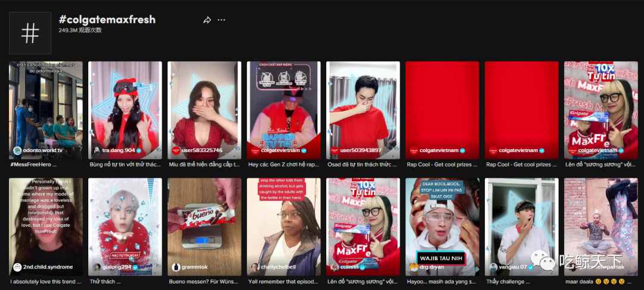644x290 pixels.
Task: Click the #colgatemaxfresh page title
Action: (x=107, y=19)
